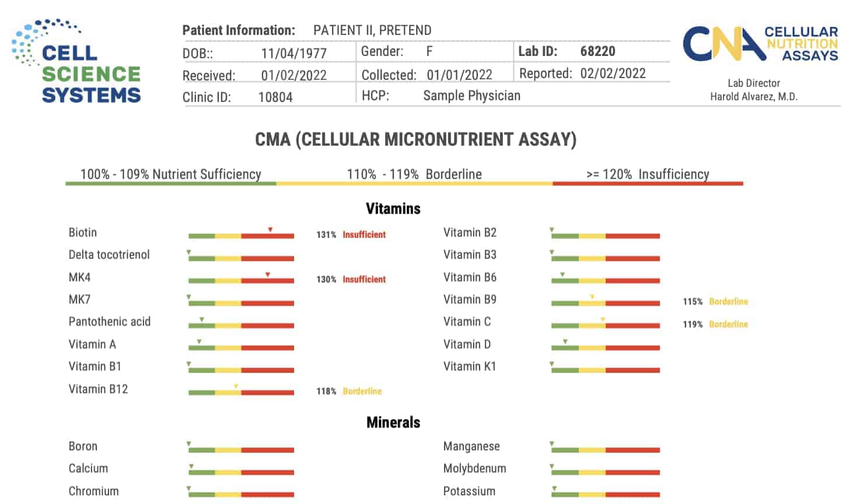Click the yellow marker above the Vitamin C bar
Viewport: 853px width, 504px height.
603,319
